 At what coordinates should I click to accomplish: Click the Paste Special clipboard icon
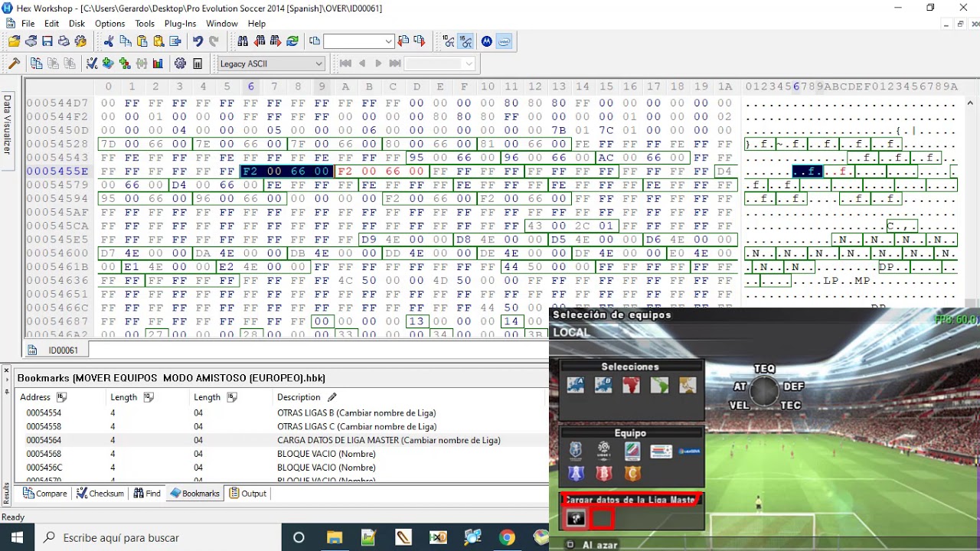tap(158, 41)
